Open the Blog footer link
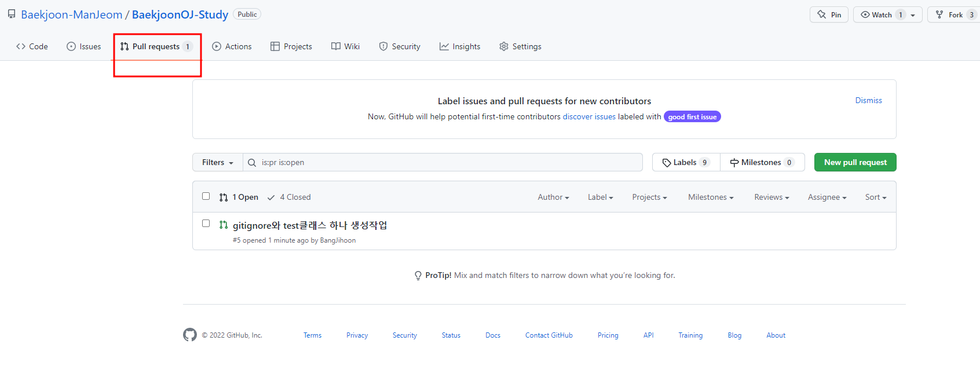The width and height of the screenshot is (980, 366). tap(734, 335)
